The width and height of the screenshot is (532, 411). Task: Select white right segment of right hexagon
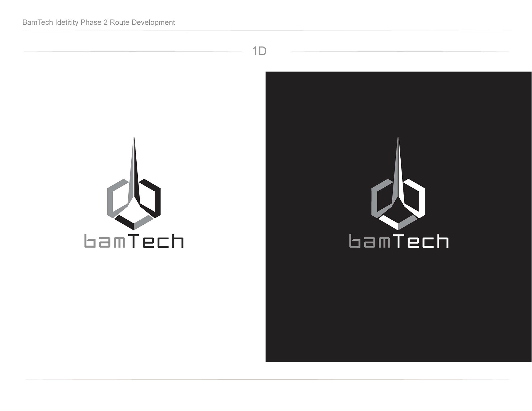(x=421, y=199)
